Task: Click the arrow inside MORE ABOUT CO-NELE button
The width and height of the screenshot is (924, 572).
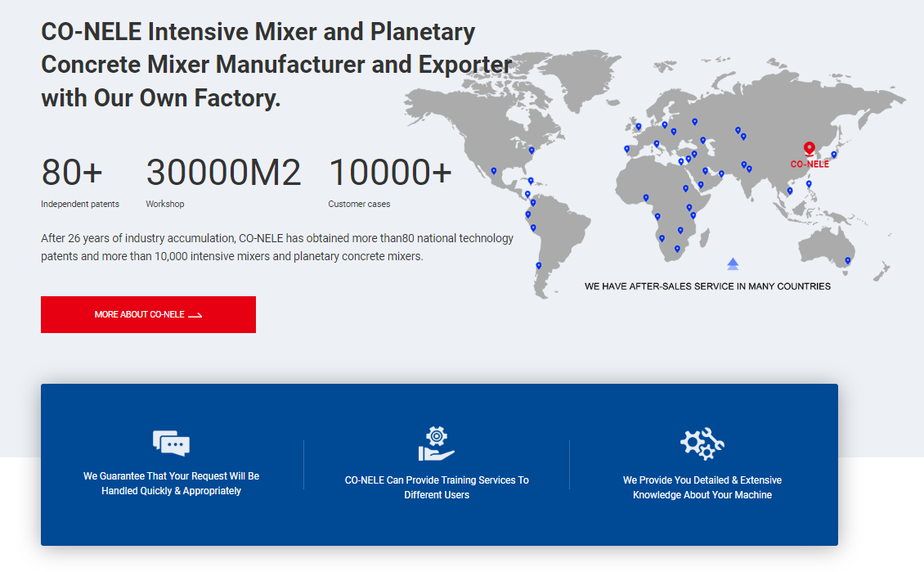Action: [195, 315]
